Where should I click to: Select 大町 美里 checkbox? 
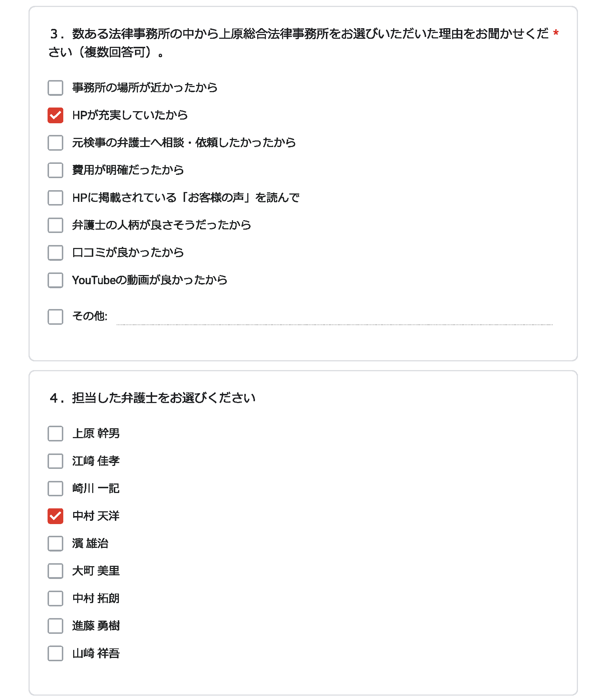[x=55, y=571]
